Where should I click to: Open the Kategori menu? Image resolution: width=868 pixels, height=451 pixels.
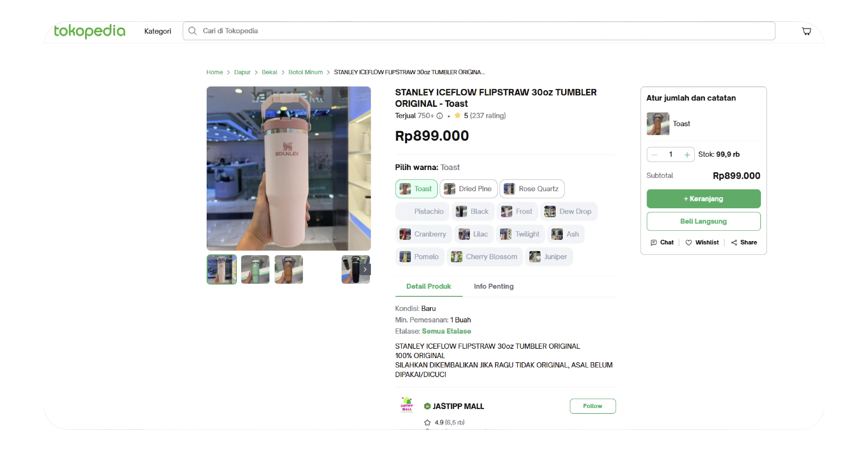[x=158, y=31]
